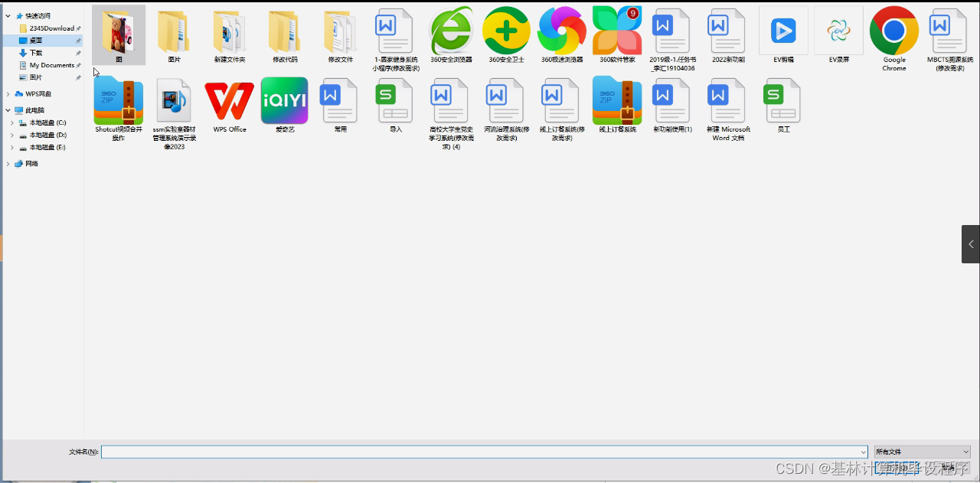Expand the WPS网盘 tree node

8,94
